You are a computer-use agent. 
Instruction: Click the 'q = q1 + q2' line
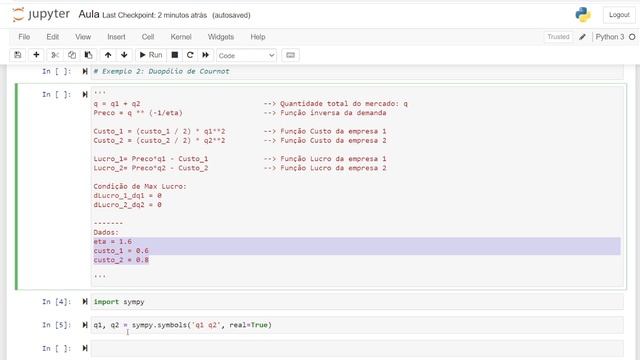pos(117,104)
